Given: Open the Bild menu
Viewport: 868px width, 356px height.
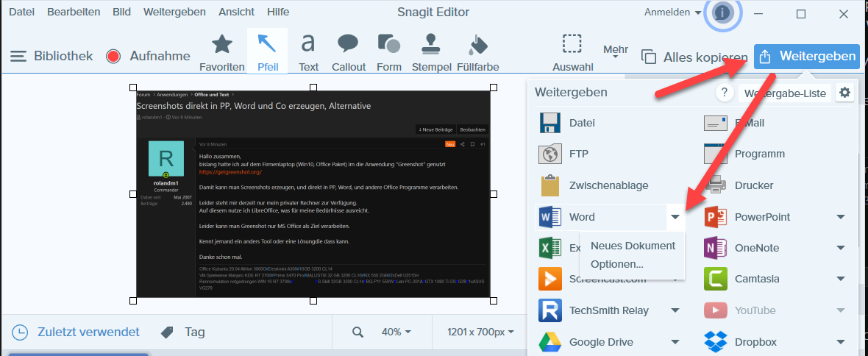Looking at the screenshot, I should pyautogui.click(x=122, y=12).
